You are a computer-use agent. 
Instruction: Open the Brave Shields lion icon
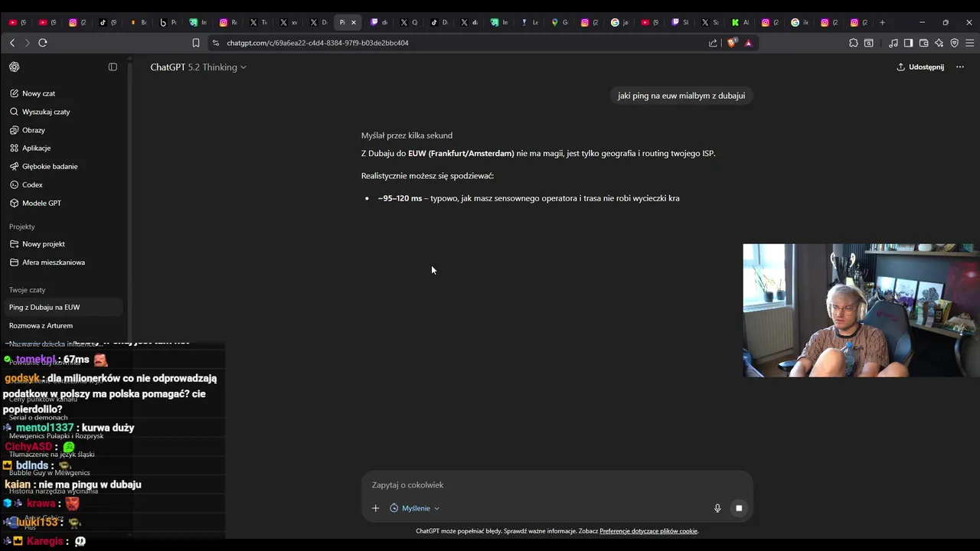point(732,43)
